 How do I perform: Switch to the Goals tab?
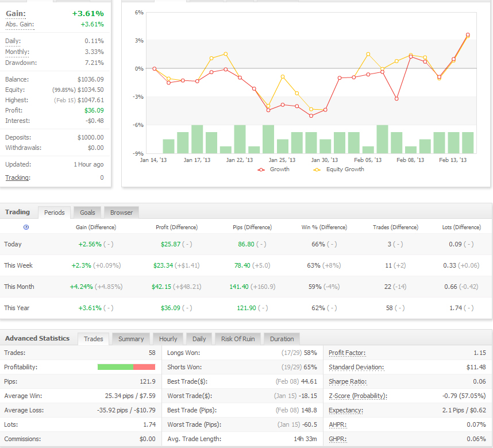[x=87, y=213]
